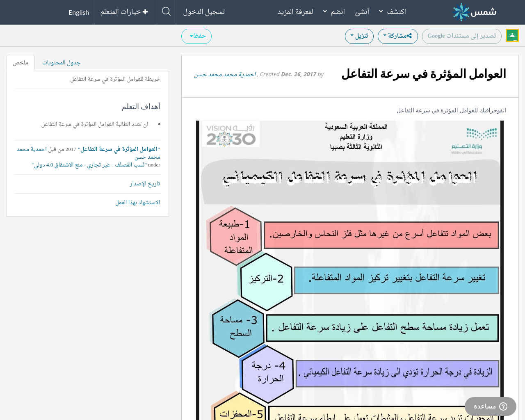Image resolution: width=525 pixels, height=420 pixels.
Task: Click the resource title link in license
Action: 119,149
